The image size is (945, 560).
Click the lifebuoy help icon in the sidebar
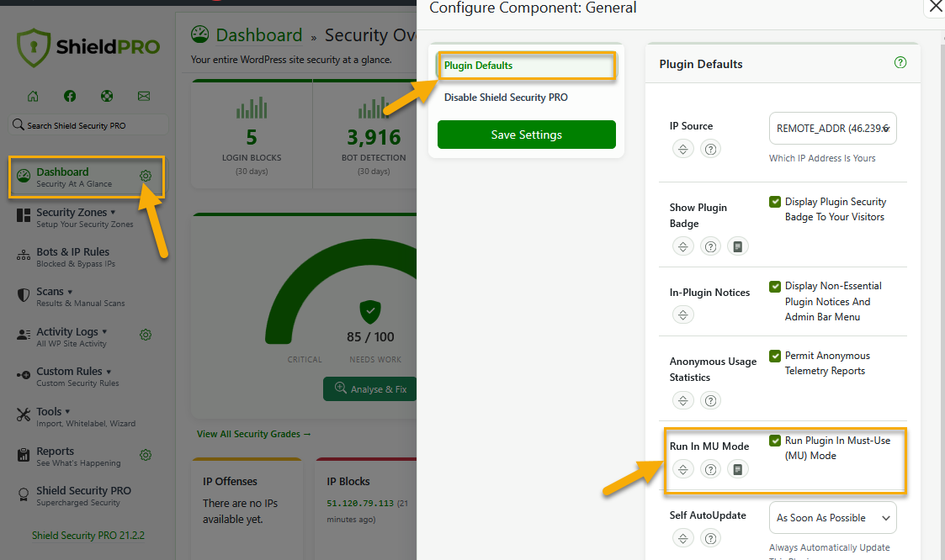pyautogui.click(x=107, y=96)
